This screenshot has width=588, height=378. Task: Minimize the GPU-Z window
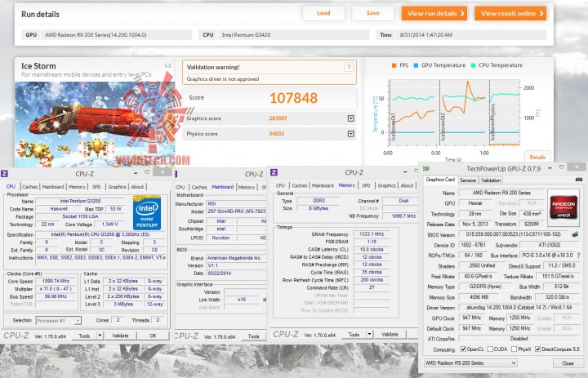pyautogui.click(x=550, y=167)
